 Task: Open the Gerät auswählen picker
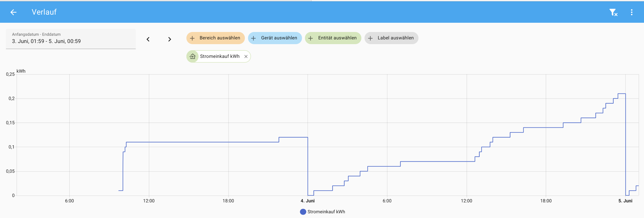click(275, 38)
